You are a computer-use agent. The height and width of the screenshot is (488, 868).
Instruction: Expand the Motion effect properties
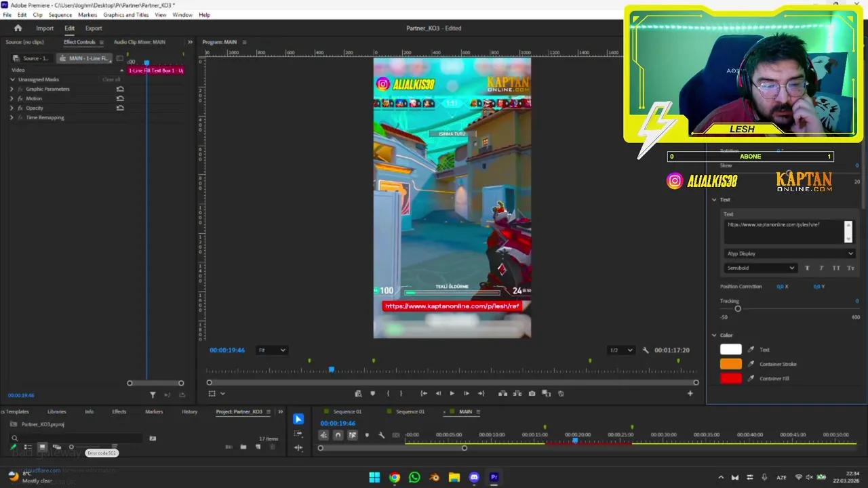[12, 98]
